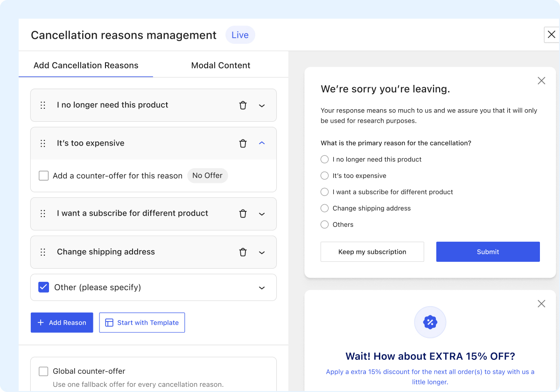Click drag handle for "Change shipping address"

click(43, 252)
